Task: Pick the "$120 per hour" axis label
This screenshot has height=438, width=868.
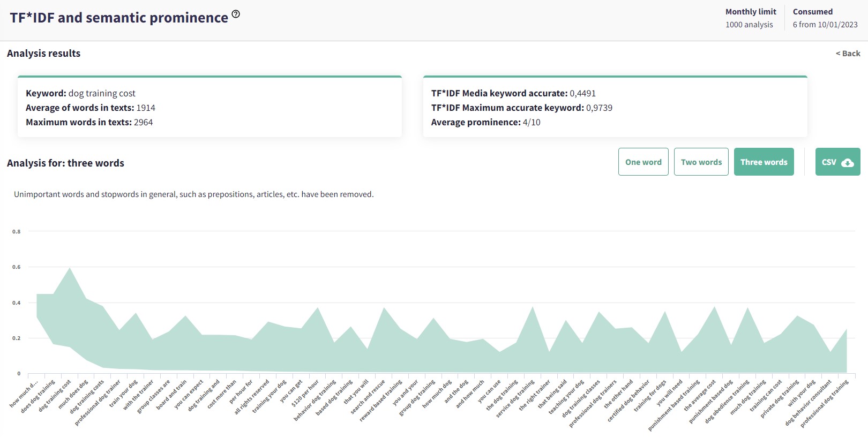Action: 305,394
